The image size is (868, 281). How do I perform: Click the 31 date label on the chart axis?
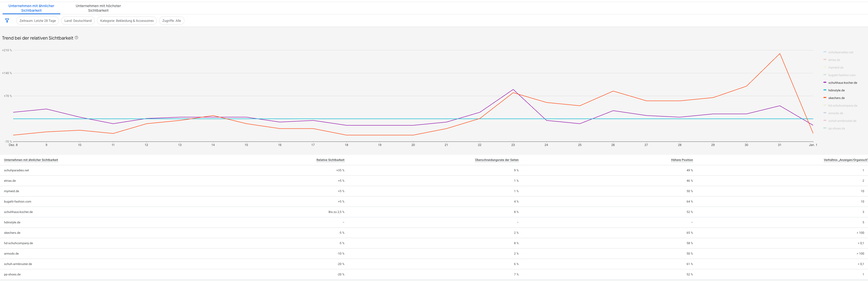pyautogui.click(x=779, y=145)
